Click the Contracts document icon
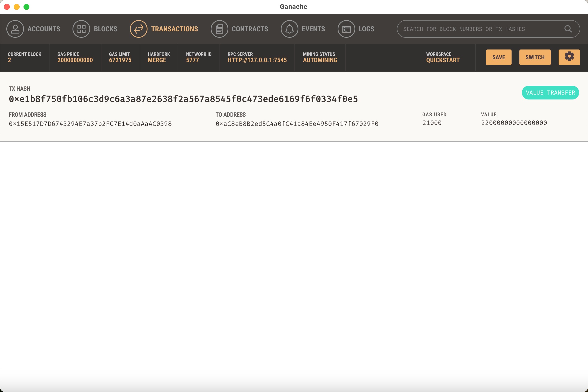The width and height of the screenshot is (588, 392). 219,29
